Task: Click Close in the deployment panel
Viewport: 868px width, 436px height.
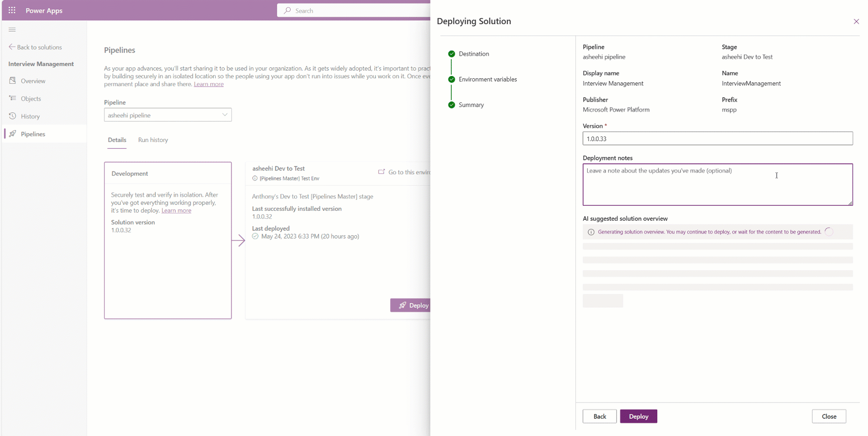Action: click(829, 416)
